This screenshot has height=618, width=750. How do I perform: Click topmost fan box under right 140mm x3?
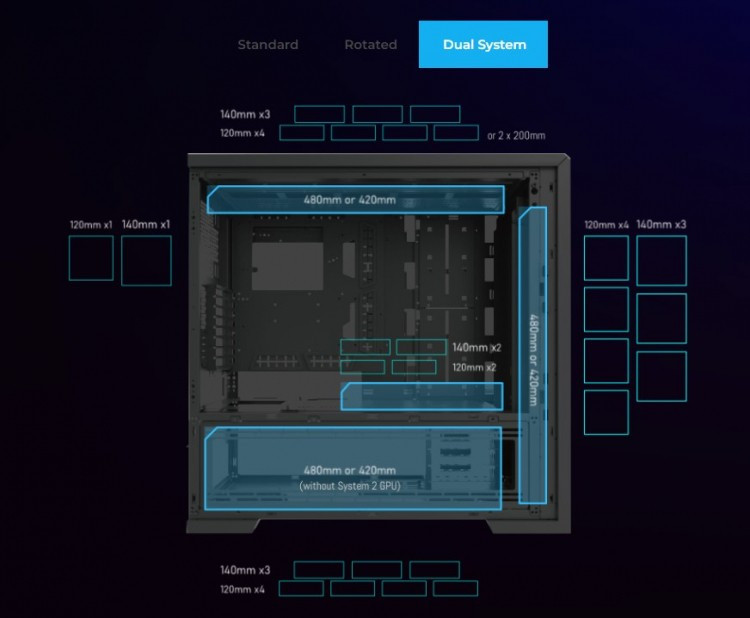click(x=661, y=260)
